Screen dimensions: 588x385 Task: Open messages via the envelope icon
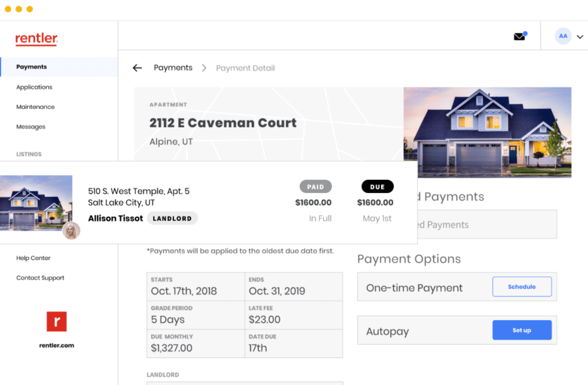pos(519,36)
